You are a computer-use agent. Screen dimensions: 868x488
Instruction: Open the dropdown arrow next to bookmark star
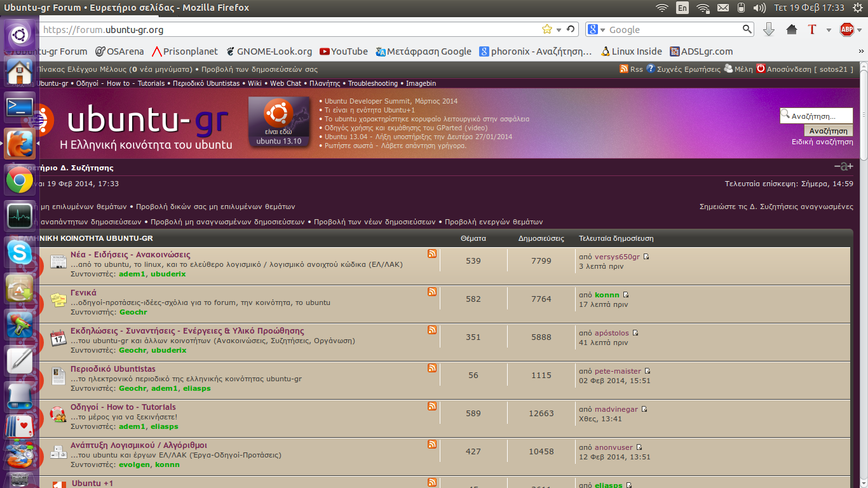tap(559, 30)
